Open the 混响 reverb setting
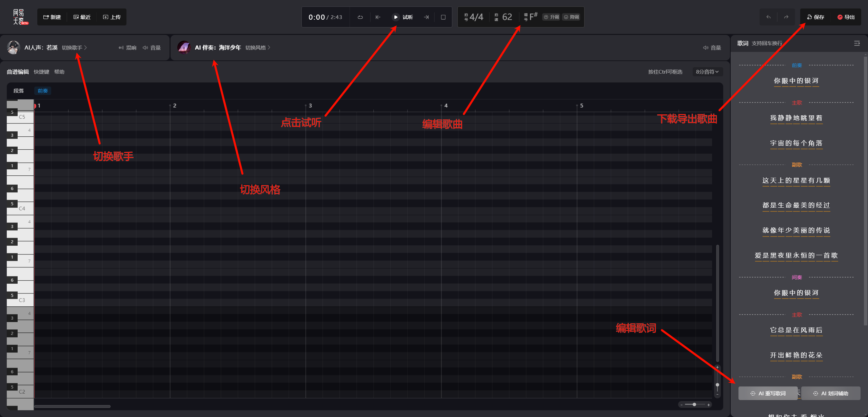 coord(127,48)
